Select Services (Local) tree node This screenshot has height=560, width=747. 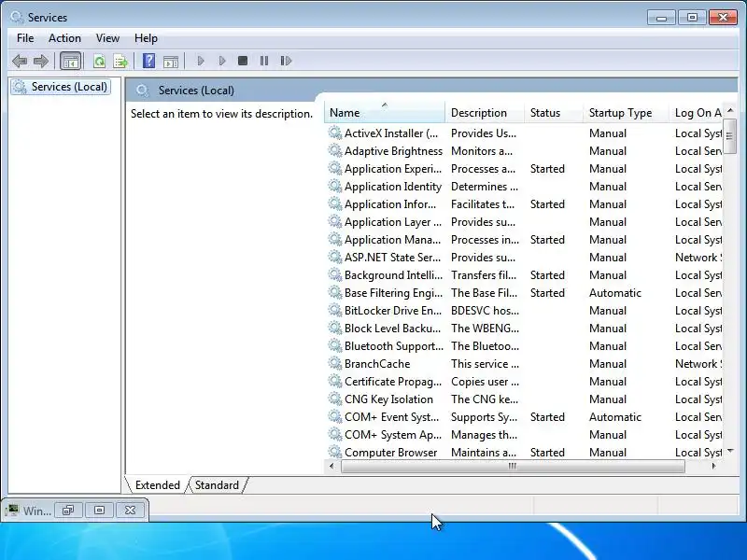[x=61, y=87]
